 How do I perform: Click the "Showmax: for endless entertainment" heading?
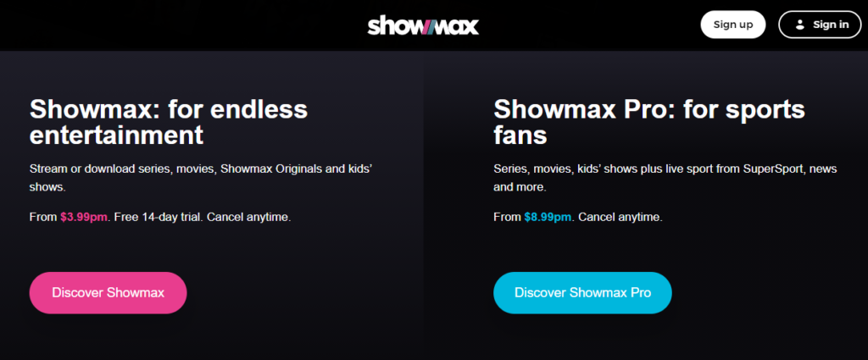(x=169, y=122)
